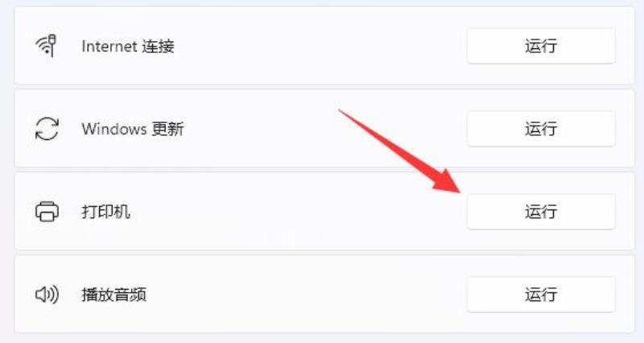Image resolution: width=644 pixels, height=343 pixels.
Task: Run the 打印机 troubleshooter
Action: tap(541, 212)
